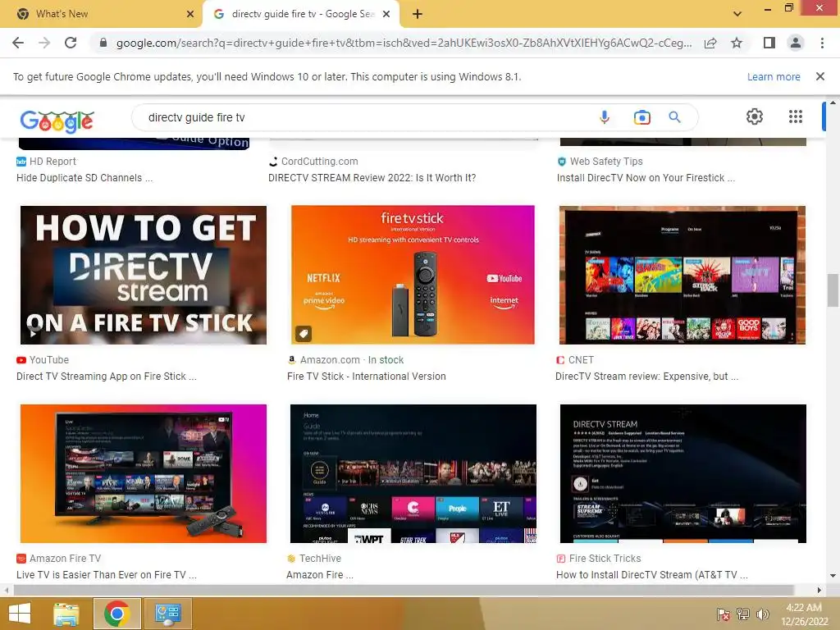Click the CordCutting.com source label
Screen dimensions: 840x630
coord(319,162)
